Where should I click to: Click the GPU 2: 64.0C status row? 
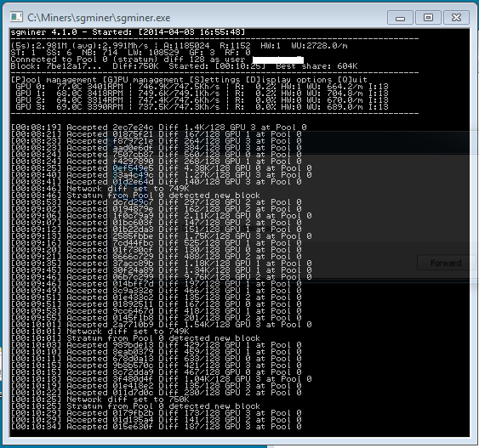coord(202,99)
